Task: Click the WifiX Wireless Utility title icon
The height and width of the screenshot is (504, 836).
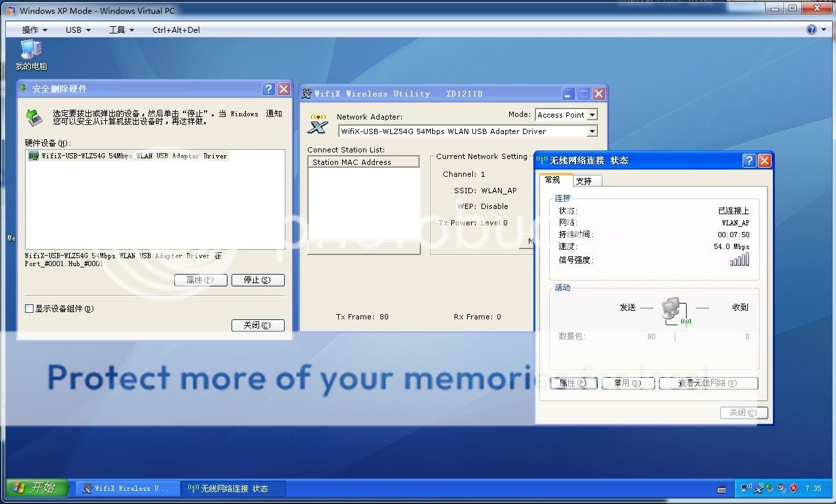Action: (307, 94)
